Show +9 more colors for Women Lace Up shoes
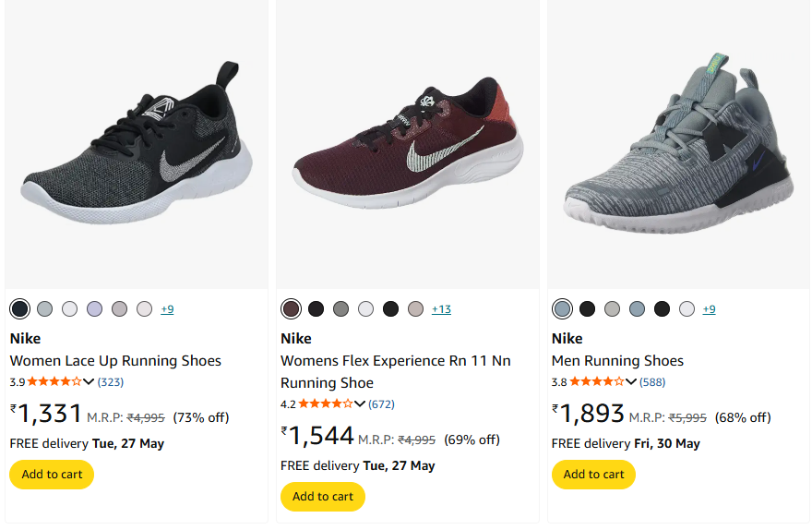The height and width of the screenshot is (530, 812). click(x=167, y=309)
